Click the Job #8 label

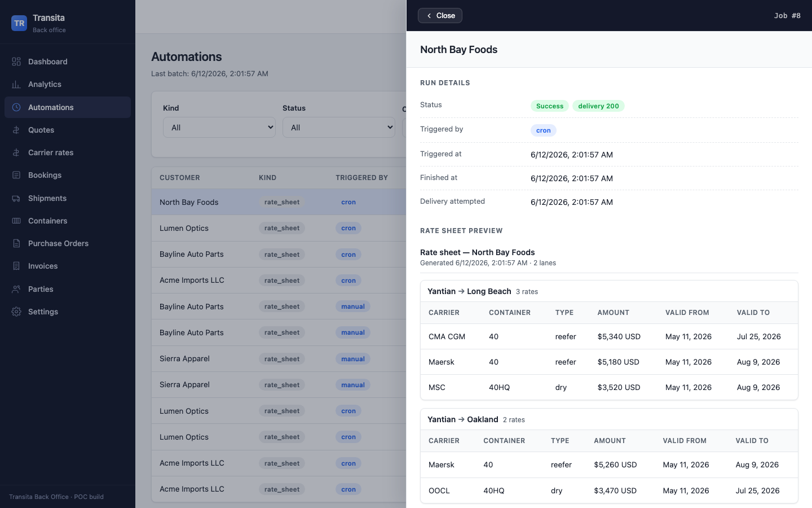click(x=787, y=16)
